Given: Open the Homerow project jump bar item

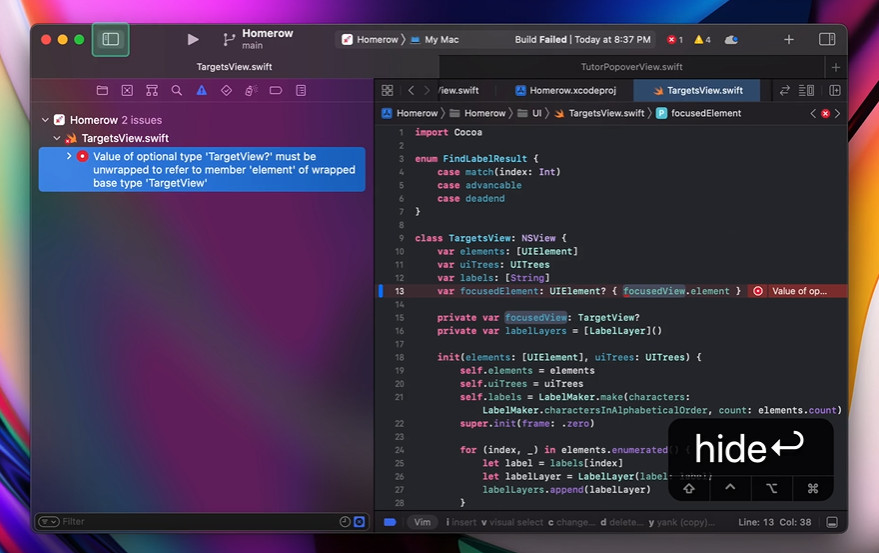Looking at the screenshot, I should coord(410,113).
